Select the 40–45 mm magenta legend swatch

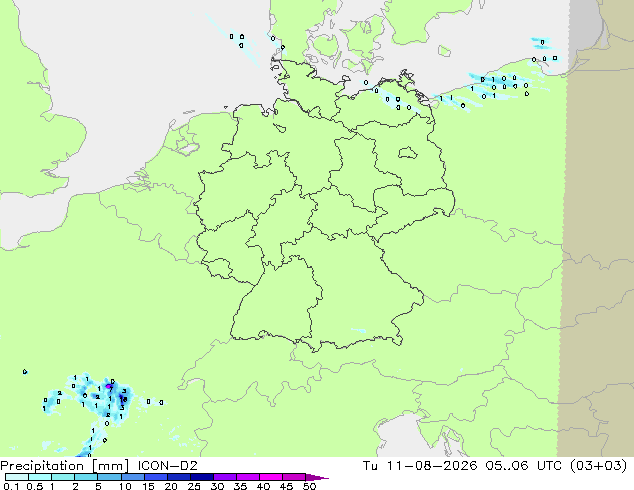tap(271, 477)
